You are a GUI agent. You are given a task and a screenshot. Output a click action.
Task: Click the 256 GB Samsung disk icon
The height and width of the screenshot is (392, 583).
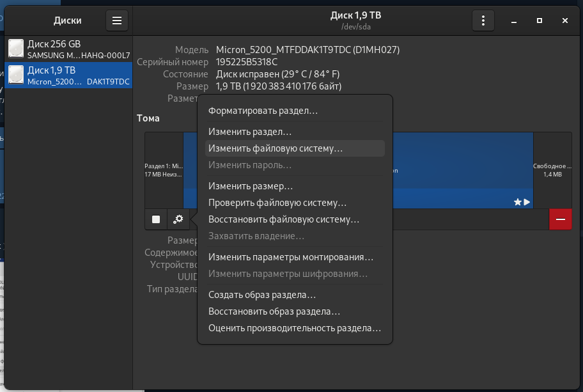pyautogui.click(x=17, y=50)
